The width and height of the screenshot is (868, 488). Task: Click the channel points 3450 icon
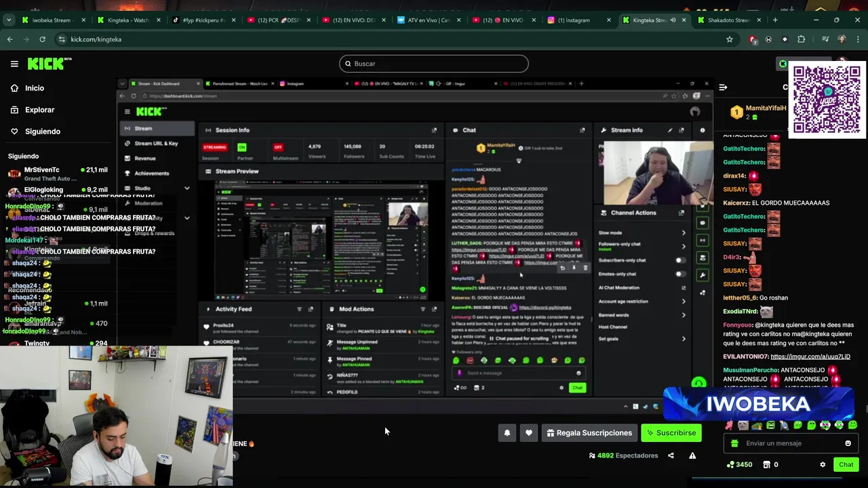(730, 464)
